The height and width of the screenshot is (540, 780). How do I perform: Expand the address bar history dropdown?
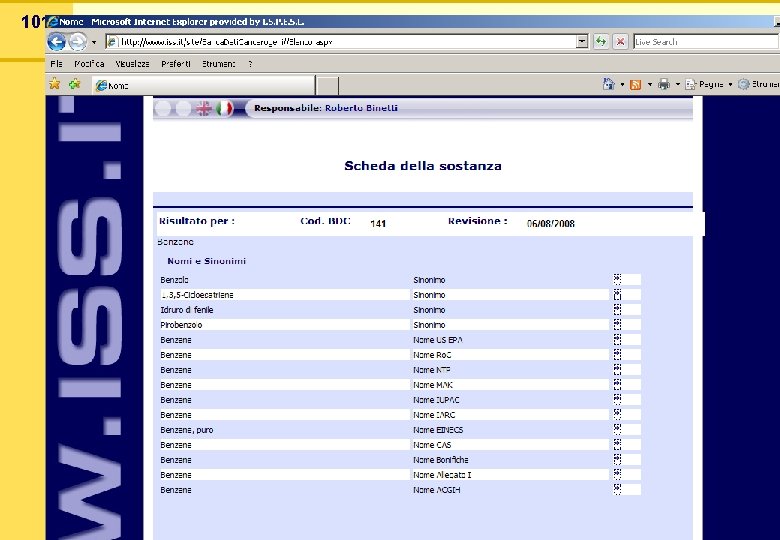coord(582,42)
